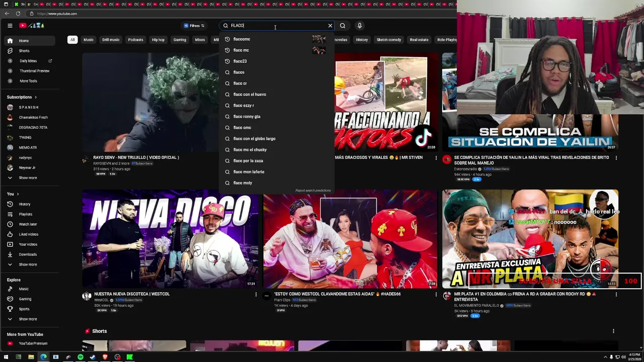Open Shorts in the sidebar

coord(31,51)
